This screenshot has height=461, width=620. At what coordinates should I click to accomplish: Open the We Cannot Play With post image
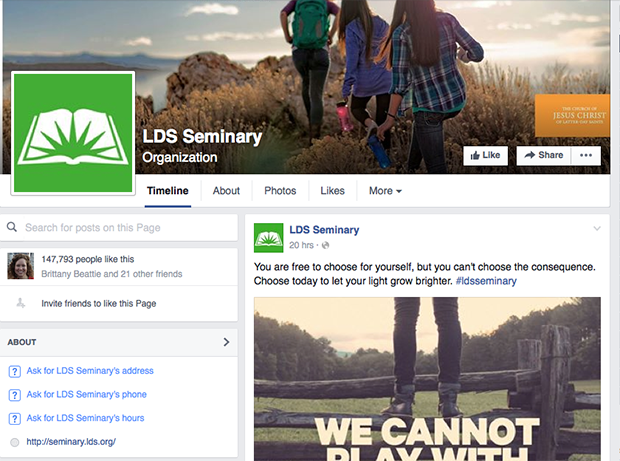pos(427,379)
